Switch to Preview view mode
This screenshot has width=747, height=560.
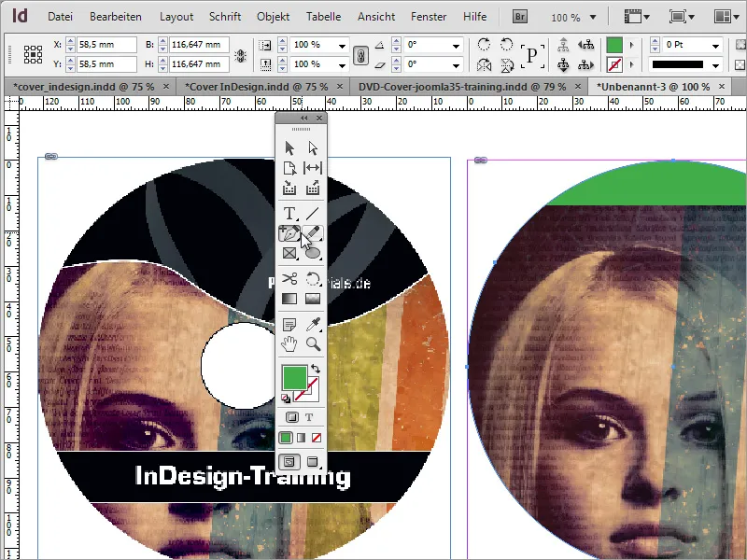[312, 462]
